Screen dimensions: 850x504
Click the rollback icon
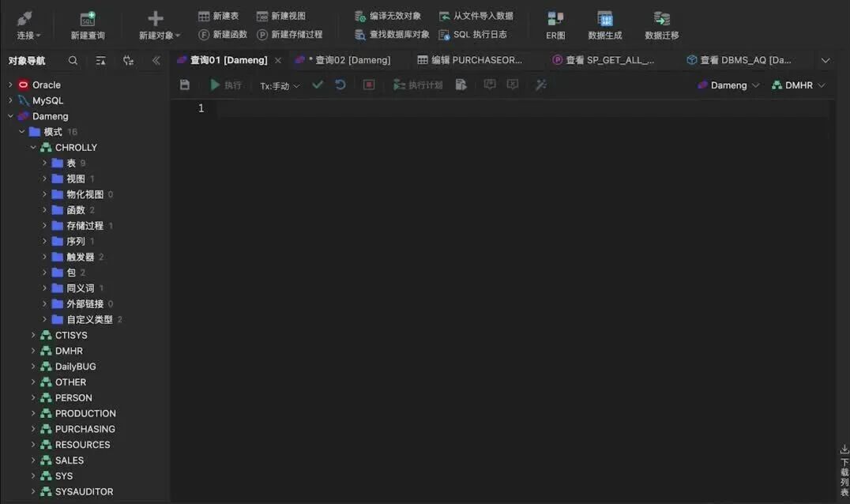pos(340,85)
